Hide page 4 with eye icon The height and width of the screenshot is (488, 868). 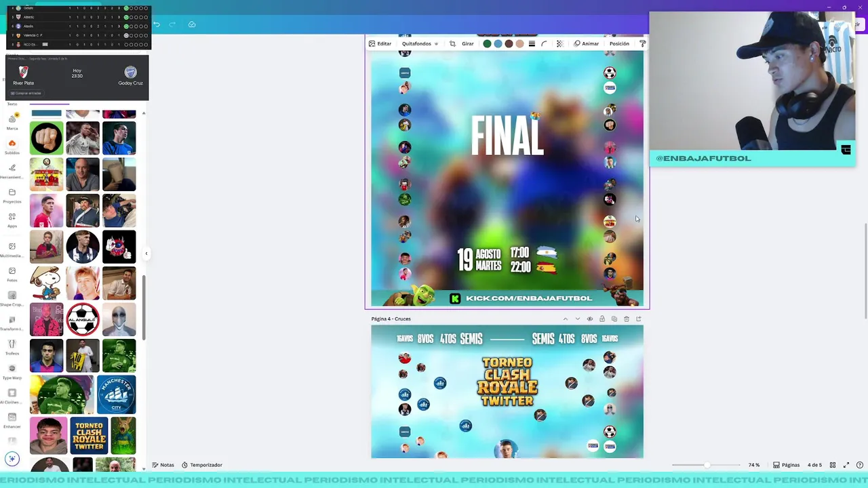pyautogui.click(x=590, y=319)
